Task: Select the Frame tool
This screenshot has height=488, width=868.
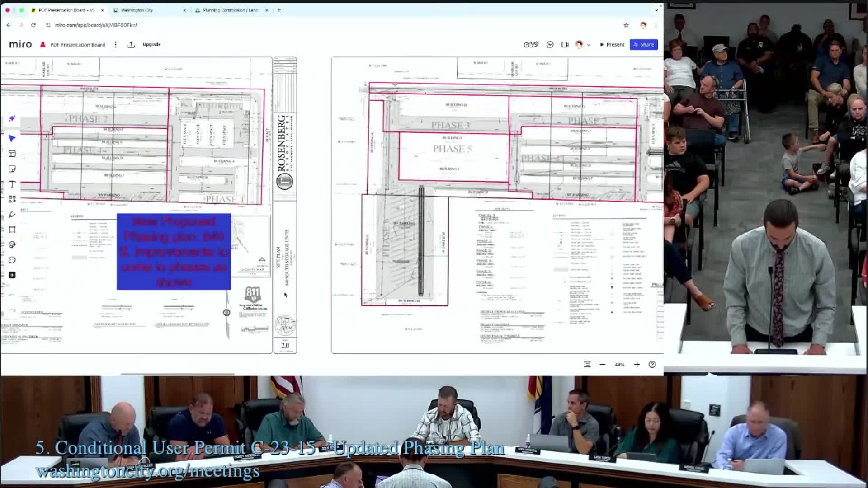Action: tap(12, 229)
